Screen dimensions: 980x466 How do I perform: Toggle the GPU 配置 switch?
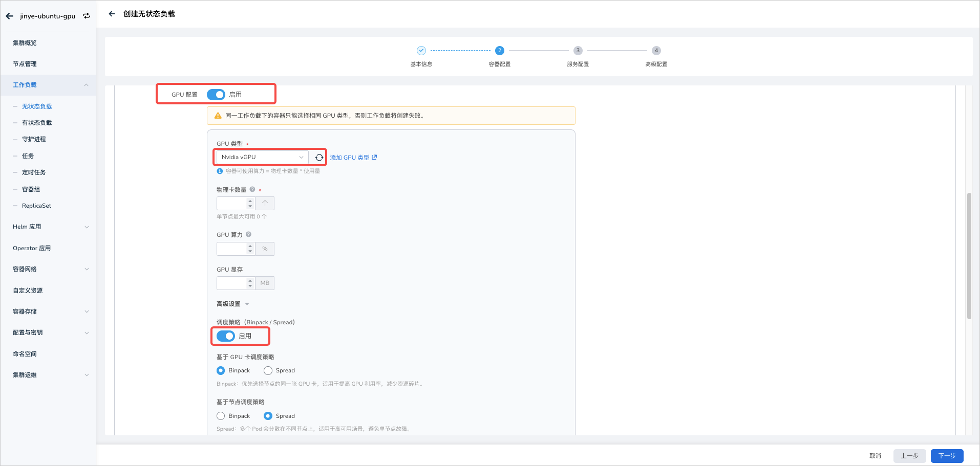(216, 95)
